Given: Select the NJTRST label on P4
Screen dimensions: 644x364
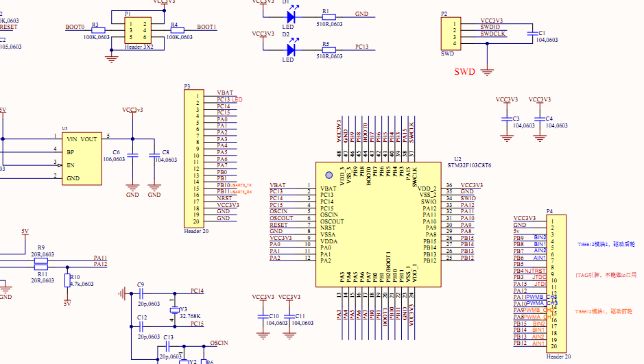Looking at the screenshot, I should pyautogui.click(x=535, y=271).
